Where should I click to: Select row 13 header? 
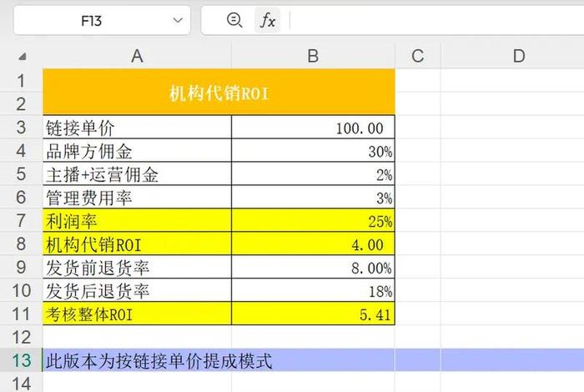[x=21, y=360]
